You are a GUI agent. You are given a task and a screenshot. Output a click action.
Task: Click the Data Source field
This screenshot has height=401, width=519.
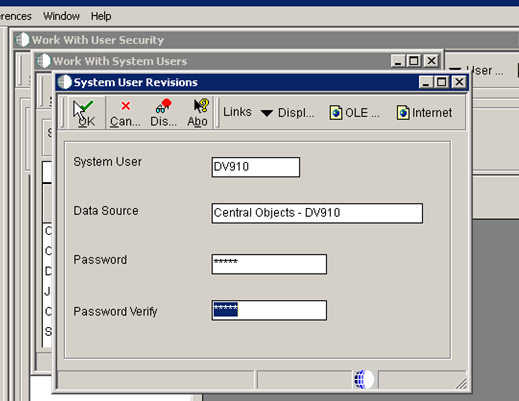click(x=317, y=213)
